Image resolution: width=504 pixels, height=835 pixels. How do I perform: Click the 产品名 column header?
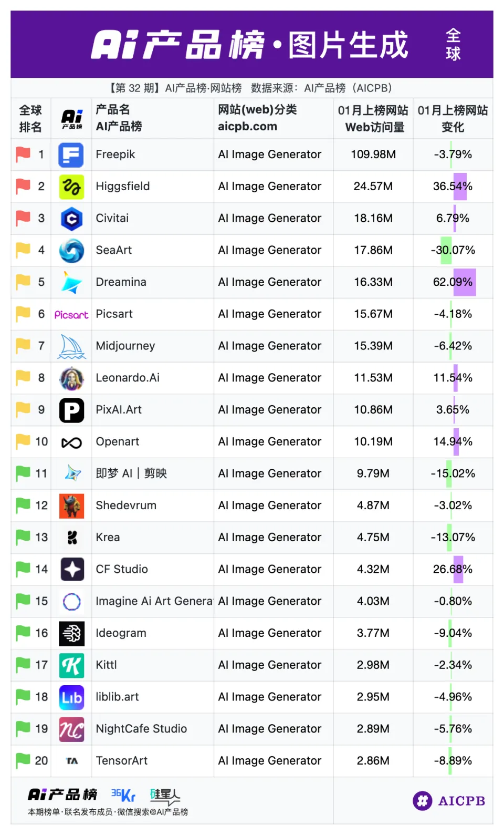(x=112, y=110)
